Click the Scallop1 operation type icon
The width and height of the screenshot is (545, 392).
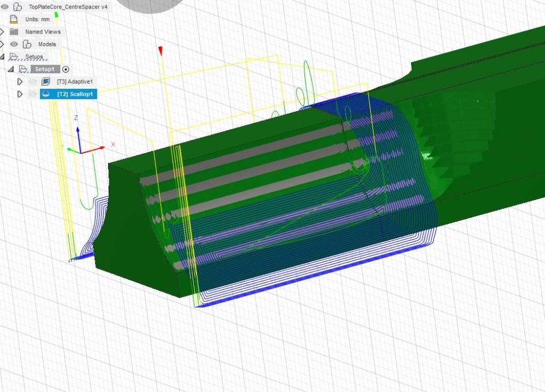point(46,94)
